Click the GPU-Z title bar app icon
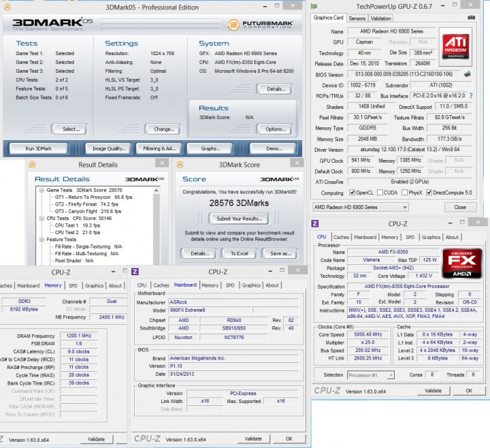The height and width of the screenshot is (448, 490). pos(314,5)
